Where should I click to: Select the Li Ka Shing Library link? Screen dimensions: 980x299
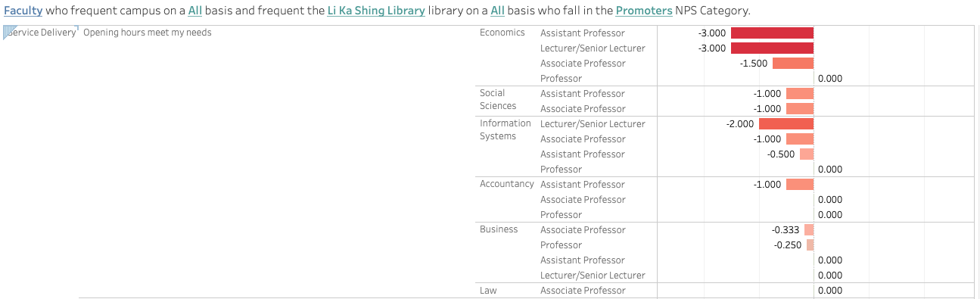pyautogui.click(x=376, y=11)
